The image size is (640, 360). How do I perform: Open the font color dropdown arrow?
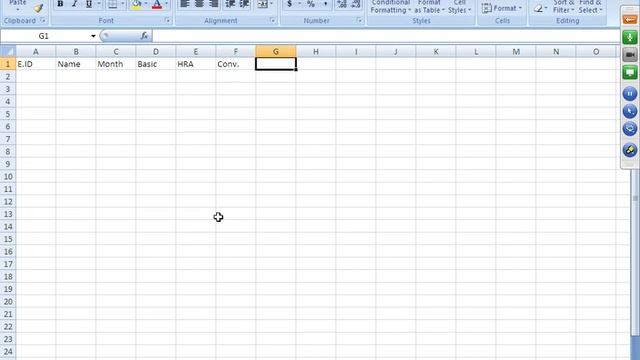click(x=166, y=4)
